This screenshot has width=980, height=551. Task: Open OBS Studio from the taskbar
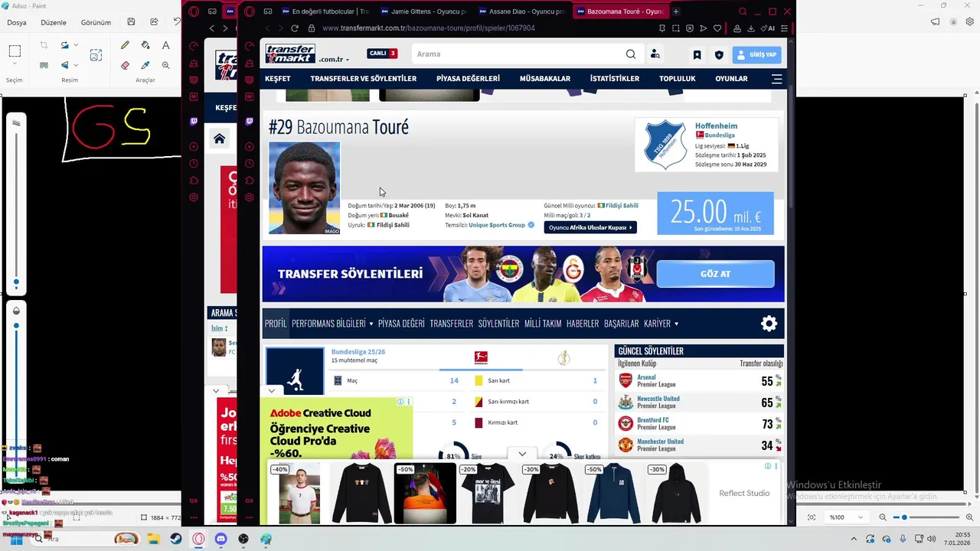point(243,539)
